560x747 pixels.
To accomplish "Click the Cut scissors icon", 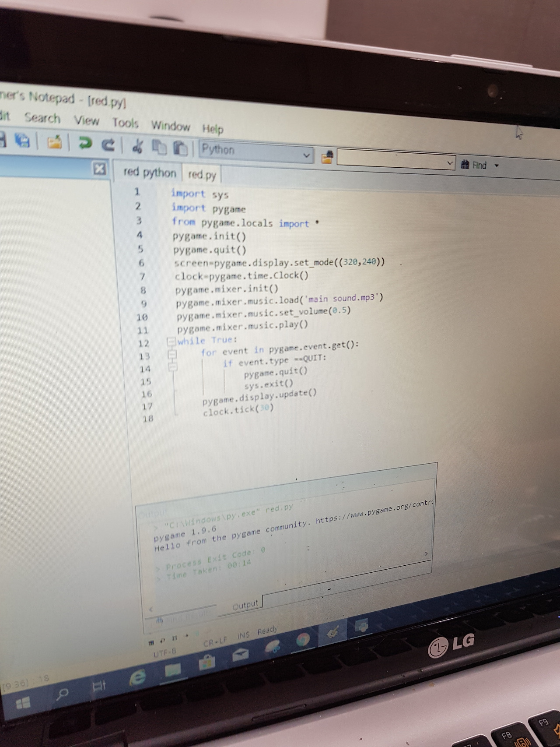I will tap(138, 146).
